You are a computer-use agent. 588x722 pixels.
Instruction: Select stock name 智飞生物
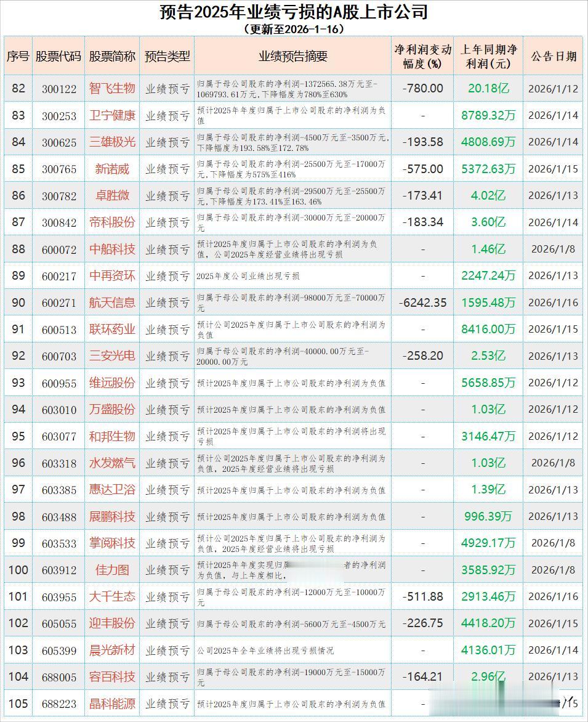(x=112, y=88)
